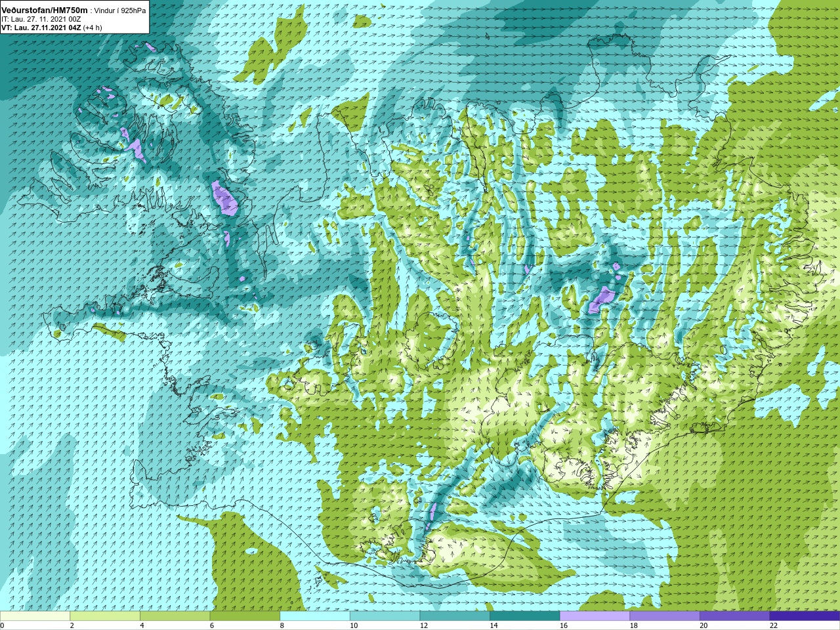Click the light purple 16–18 legend swatch
840x630 pixels.
coord(595,616)
